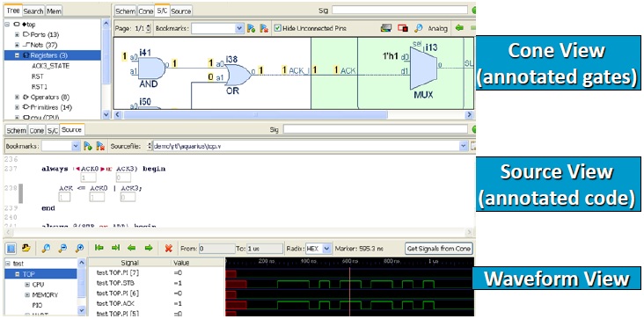Click the second magnifier zoom-out icon in waveform toolbar
644x319 pixels.
point(62,248)
